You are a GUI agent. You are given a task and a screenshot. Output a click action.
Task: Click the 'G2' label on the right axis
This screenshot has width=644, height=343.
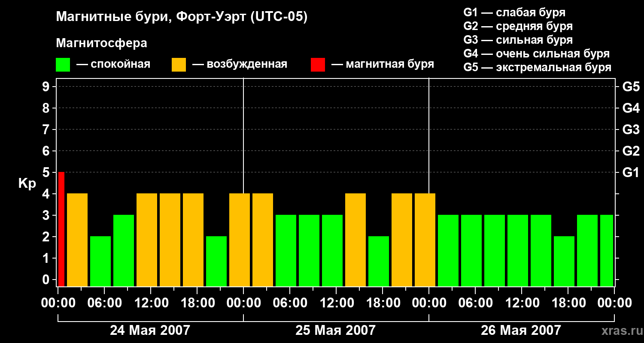click(x=631, y=151)
